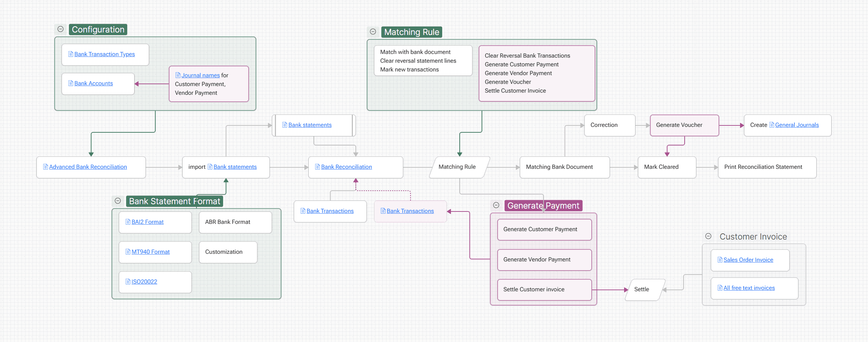Click the Bank Accounts document icon
This screenshot has width=868, height=342.
point(71,83)
